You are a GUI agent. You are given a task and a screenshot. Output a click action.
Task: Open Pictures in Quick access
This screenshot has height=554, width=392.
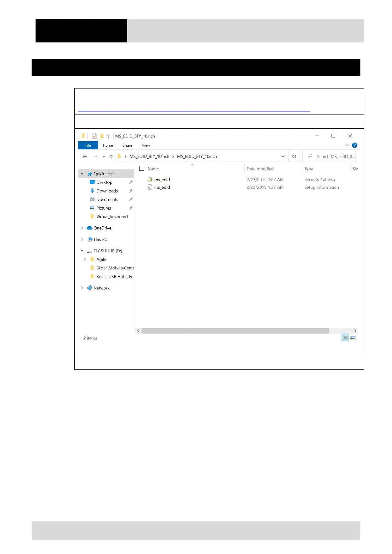tap(104, 208)
